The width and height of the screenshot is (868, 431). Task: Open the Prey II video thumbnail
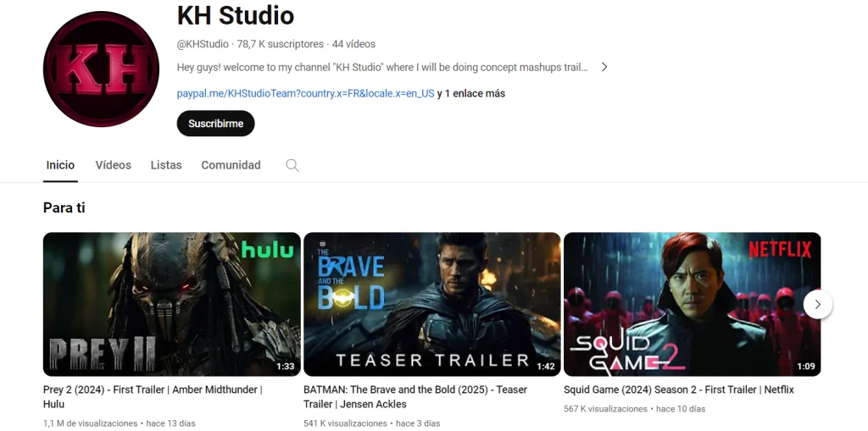171,304
